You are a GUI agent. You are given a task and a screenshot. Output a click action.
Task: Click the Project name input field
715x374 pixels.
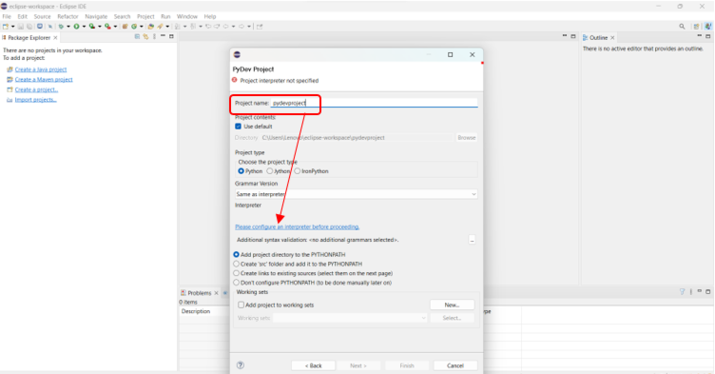coord(374,103)
